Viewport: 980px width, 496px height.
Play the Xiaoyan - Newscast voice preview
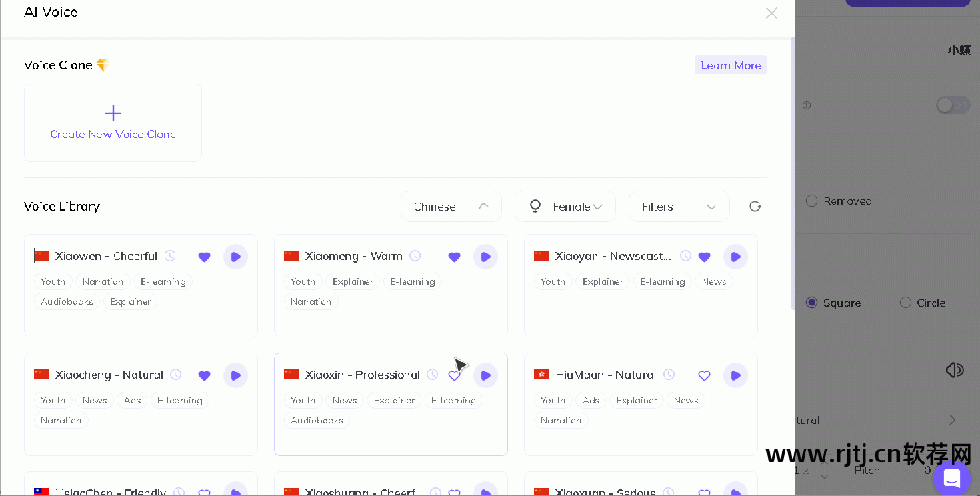(x=735, y=257)
